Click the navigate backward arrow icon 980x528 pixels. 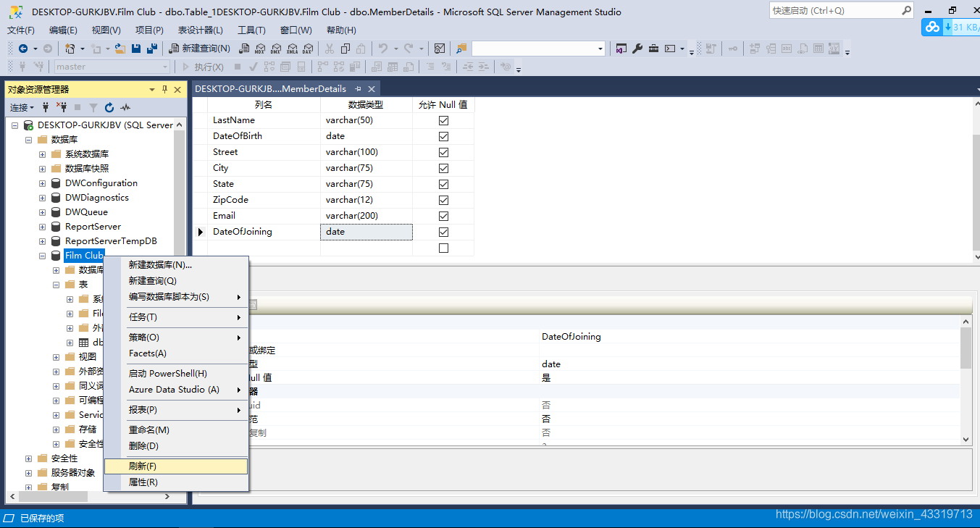(23, 49)
